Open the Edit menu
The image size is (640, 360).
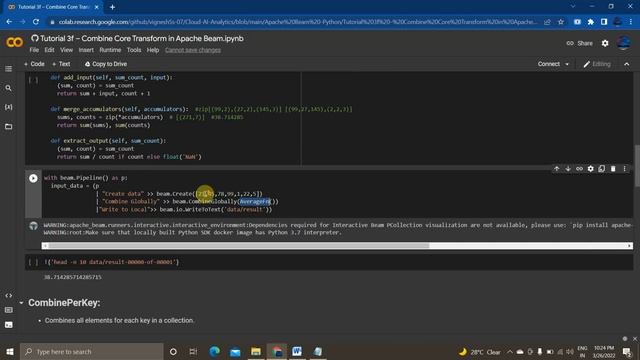(x=49, y=50)
